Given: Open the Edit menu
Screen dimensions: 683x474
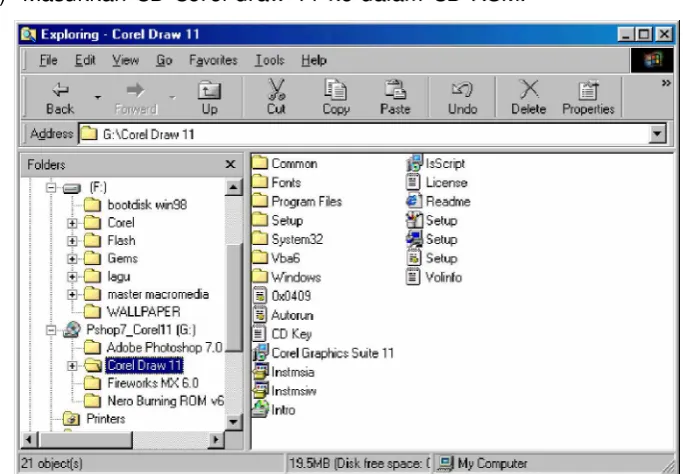Looking at the screenshot, I should click(85, 60).
